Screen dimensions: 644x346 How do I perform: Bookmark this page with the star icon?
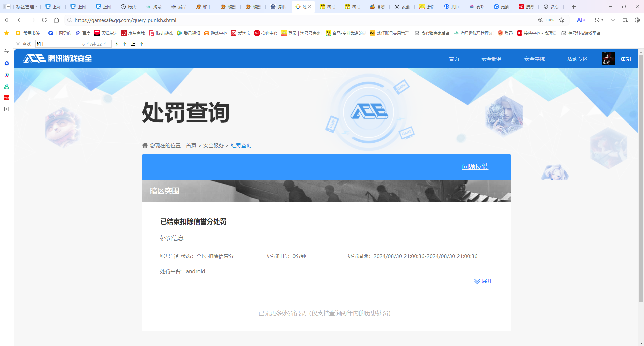click(x=562, y=20)
